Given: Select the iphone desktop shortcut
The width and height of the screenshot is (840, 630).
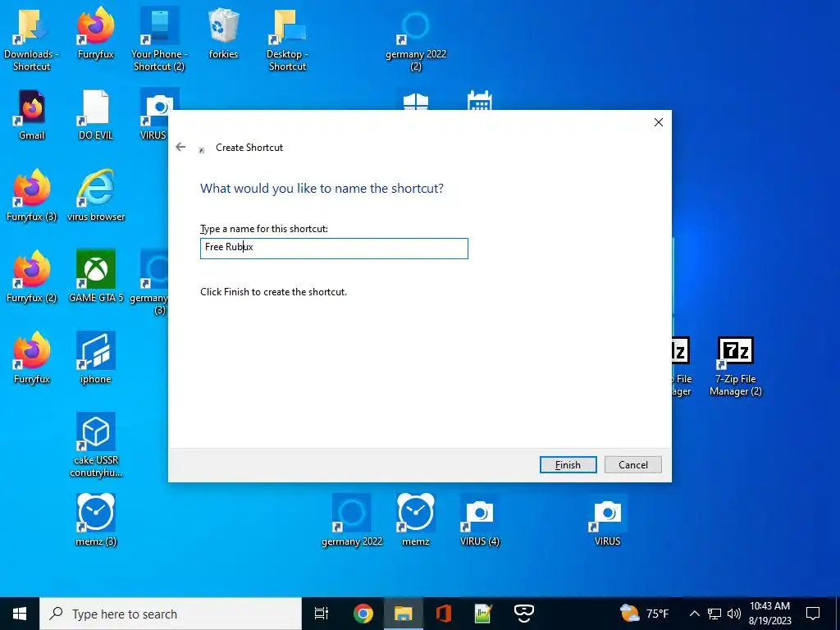Looking at the screenshot, I should [96, 358].
